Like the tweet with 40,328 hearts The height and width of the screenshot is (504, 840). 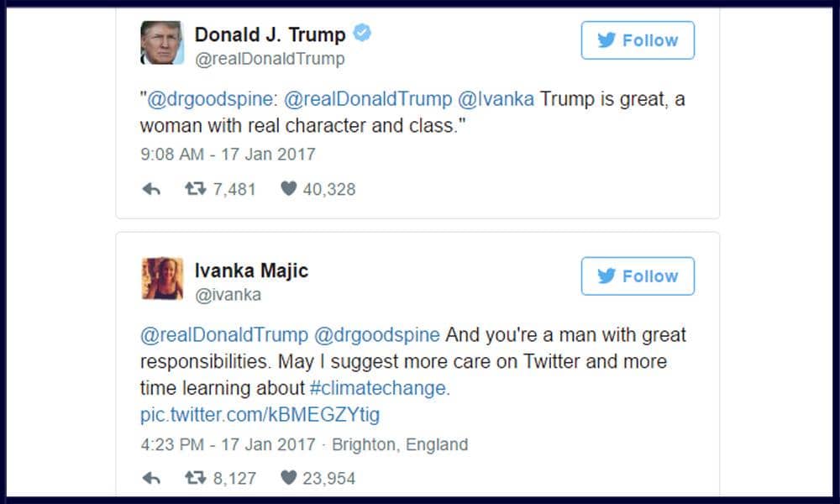(x=288, y=190)
